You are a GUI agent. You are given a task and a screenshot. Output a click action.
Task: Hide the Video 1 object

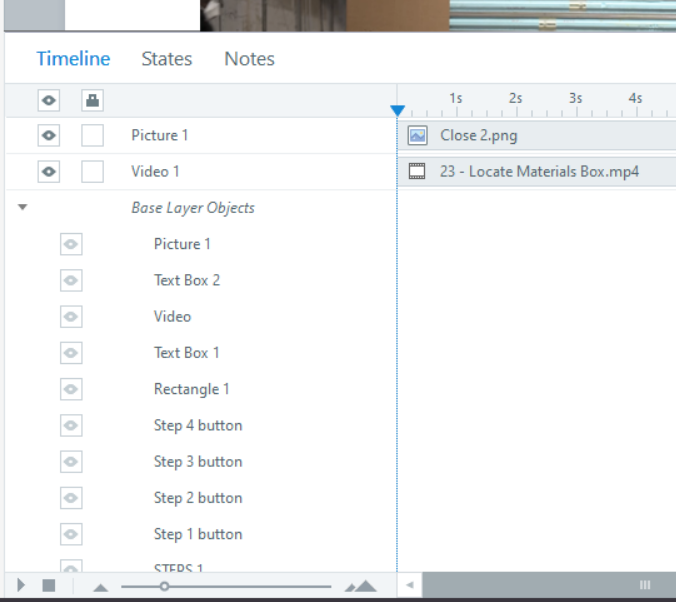pos(49,172)
